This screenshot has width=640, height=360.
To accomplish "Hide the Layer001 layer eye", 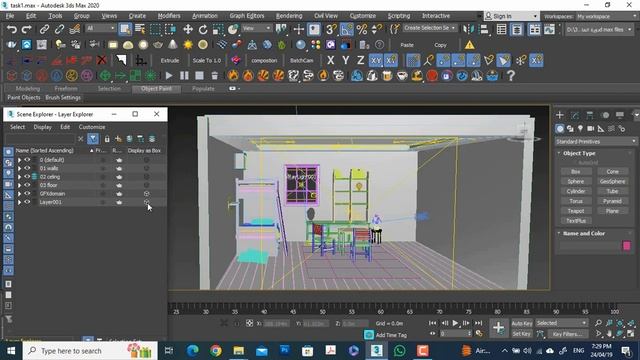I will 27,202.
